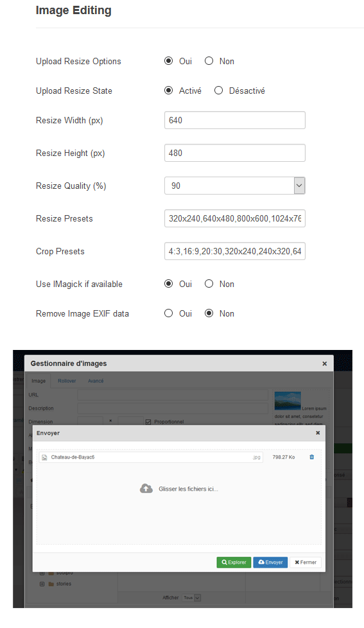Click the cloud upload icon in drop zone

tap(146, 489)
